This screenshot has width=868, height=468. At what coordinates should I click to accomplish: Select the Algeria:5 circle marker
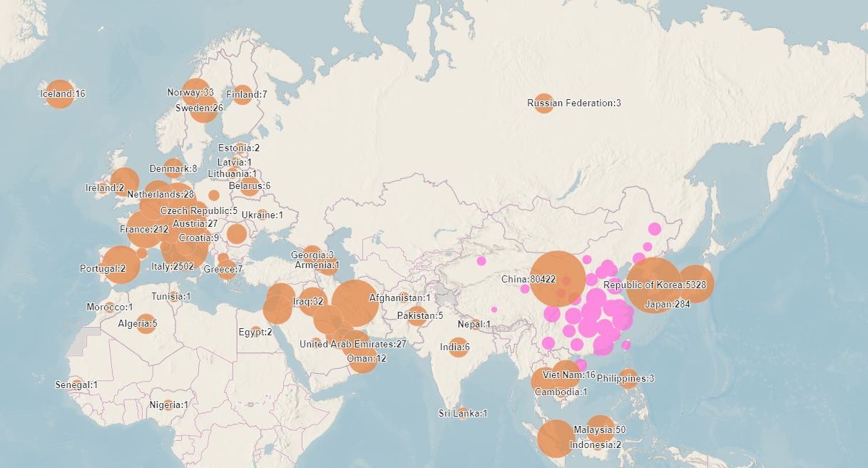[x=145, y=324]
